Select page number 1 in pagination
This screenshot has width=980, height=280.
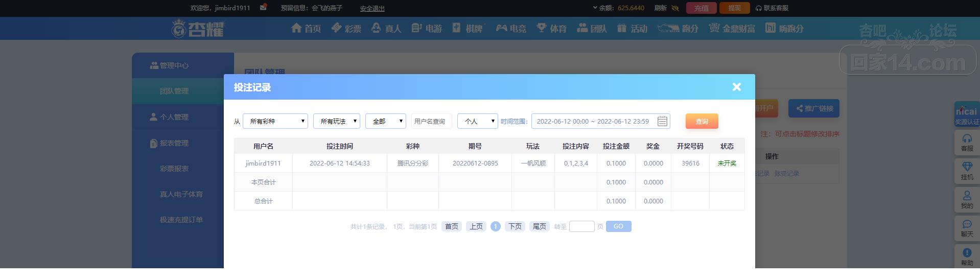click(x=496, y=226)
